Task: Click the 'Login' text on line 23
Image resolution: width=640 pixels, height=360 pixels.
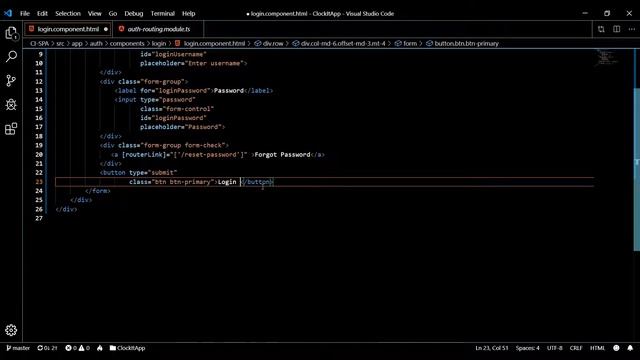Action: click(x=227, y=182)
